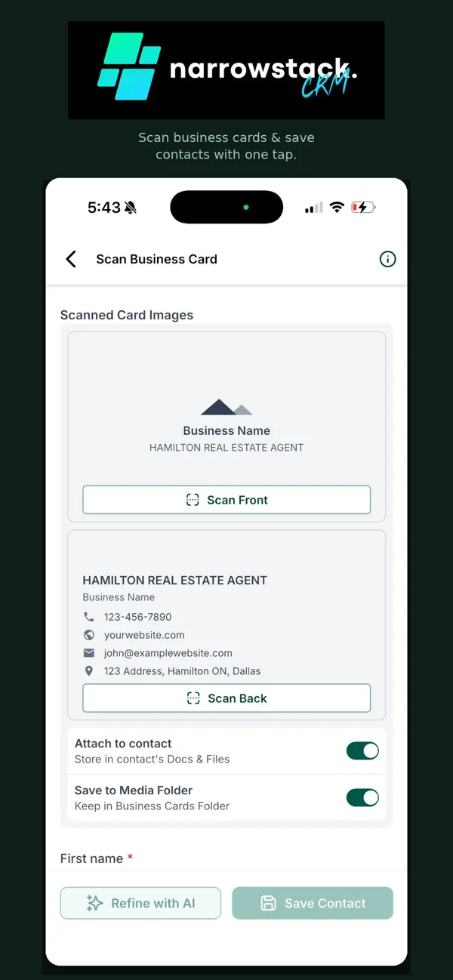
Task: Tap the floppy disk icon on Save Contact
Action: (x=269, y=903)
